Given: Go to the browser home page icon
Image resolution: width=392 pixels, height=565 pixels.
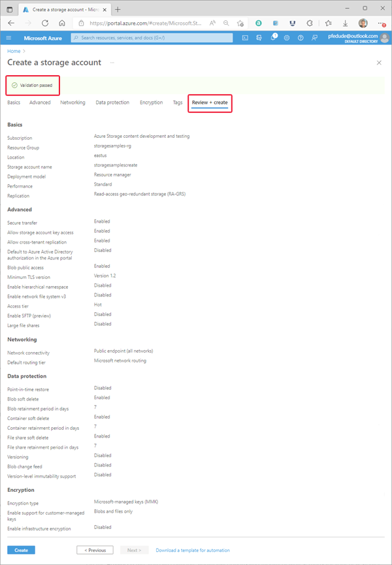Looking at the screenshot, I should [x=62, y=23].
